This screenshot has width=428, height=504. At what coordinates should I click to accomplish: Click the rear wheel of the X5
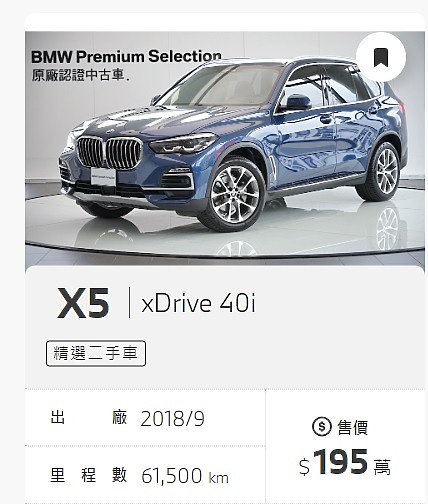point(384,171)
